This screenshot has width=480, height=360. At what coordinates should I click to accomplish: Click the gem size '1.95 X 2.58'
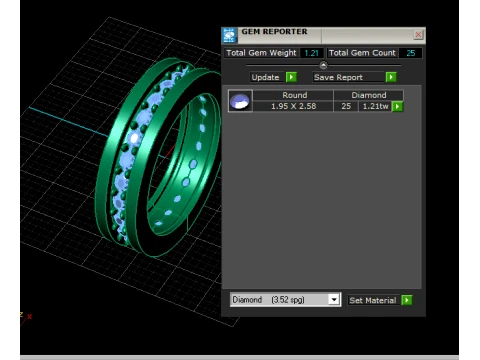(293, 106)
